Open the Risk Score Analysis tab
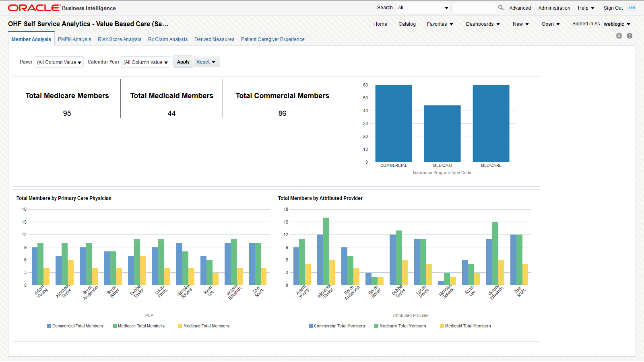This screenshot has width=644, height=362. 119,39
